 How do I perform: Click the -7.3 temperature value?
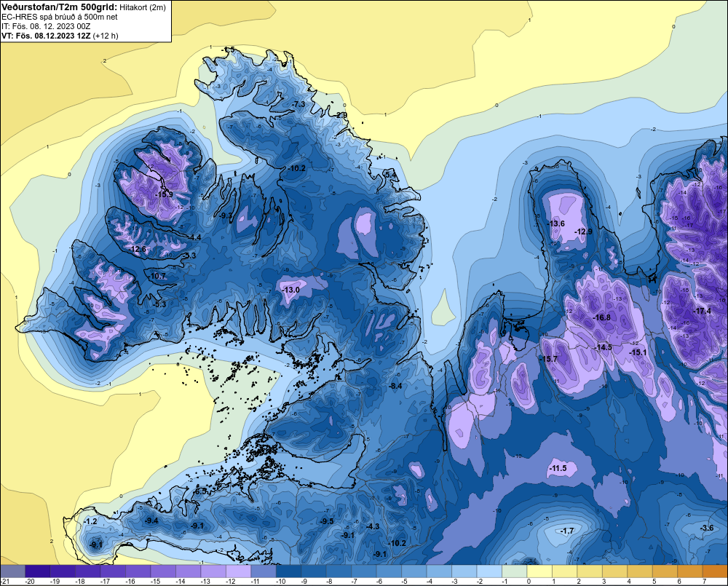(x=298, y=104)
